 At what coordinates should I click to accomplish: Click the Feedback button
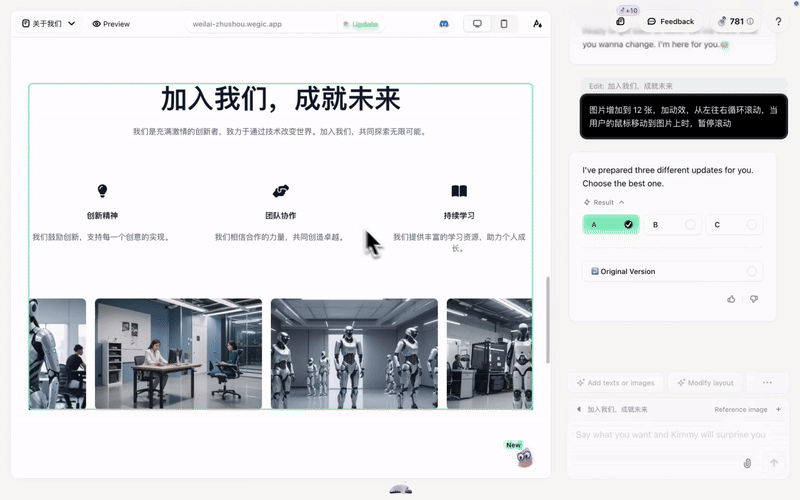coord(670,21)
